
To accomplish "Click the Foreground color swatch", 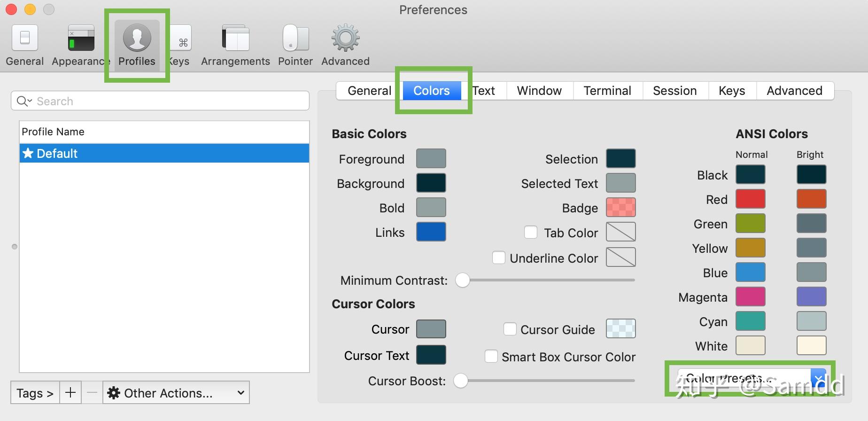I will pyautogui.click(x=431, y=159).
